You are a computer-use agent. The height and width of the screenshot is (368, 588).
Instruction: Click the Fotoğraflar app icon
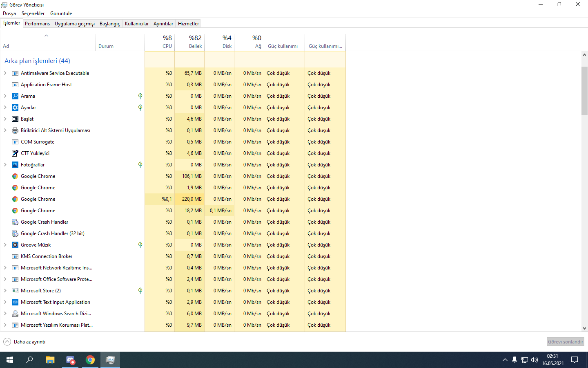click(15, 165)
